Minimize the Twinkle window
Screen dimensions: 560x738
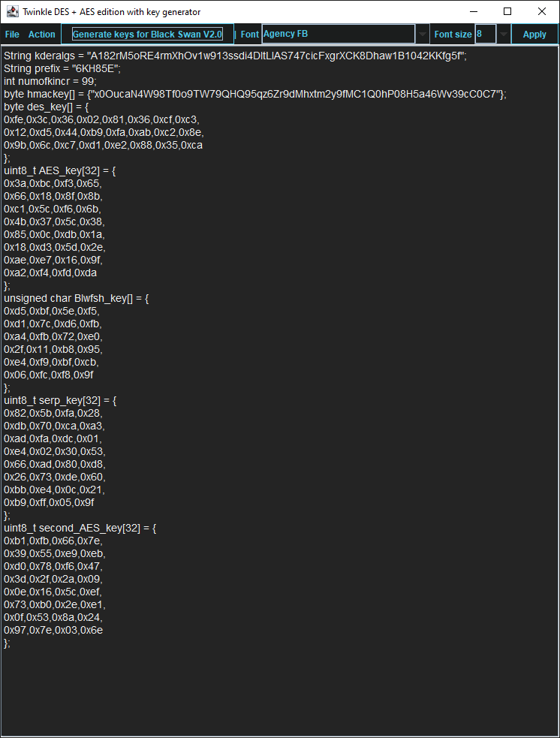coord(473,12)
